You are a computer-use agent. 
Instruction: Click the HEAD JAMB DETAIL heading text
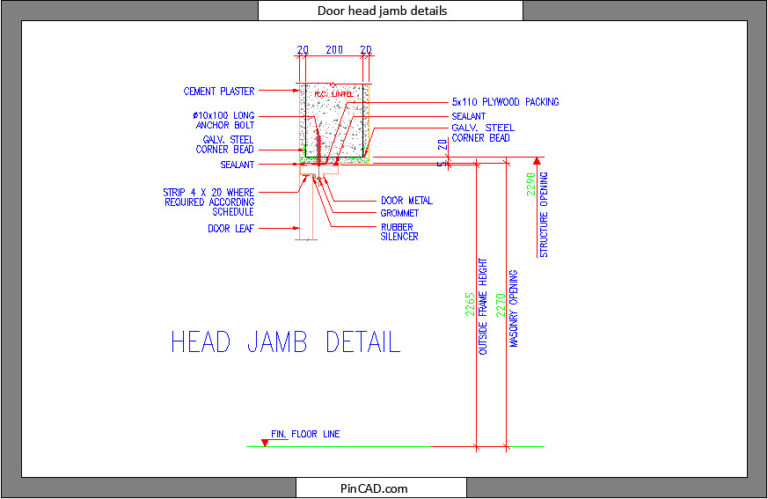tap(286, 342)
